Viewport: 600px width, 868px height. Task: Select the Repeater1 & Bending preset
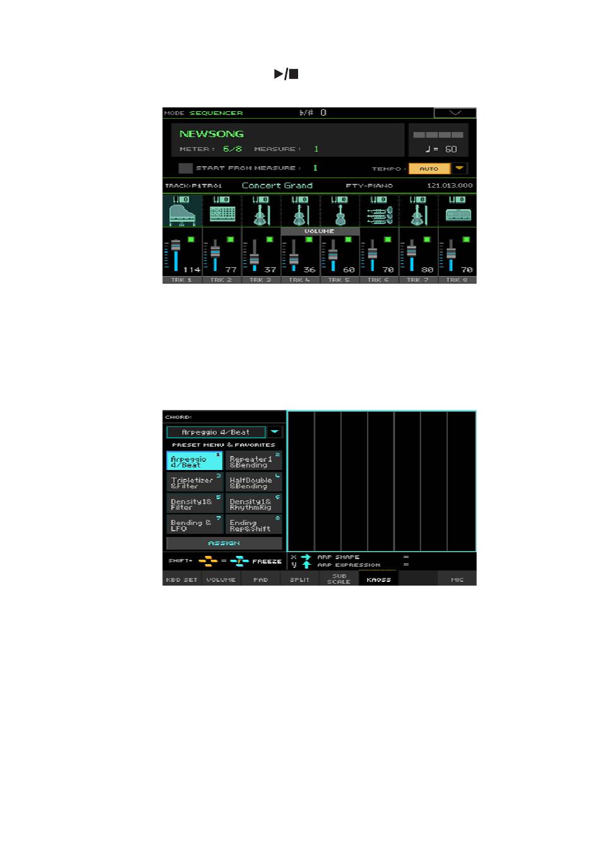click(254, 461)
